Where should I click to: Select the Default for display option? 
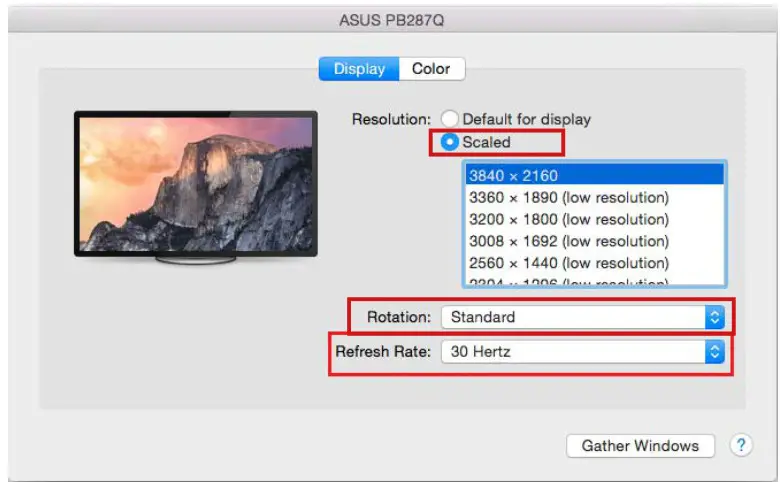click(451, 119)
